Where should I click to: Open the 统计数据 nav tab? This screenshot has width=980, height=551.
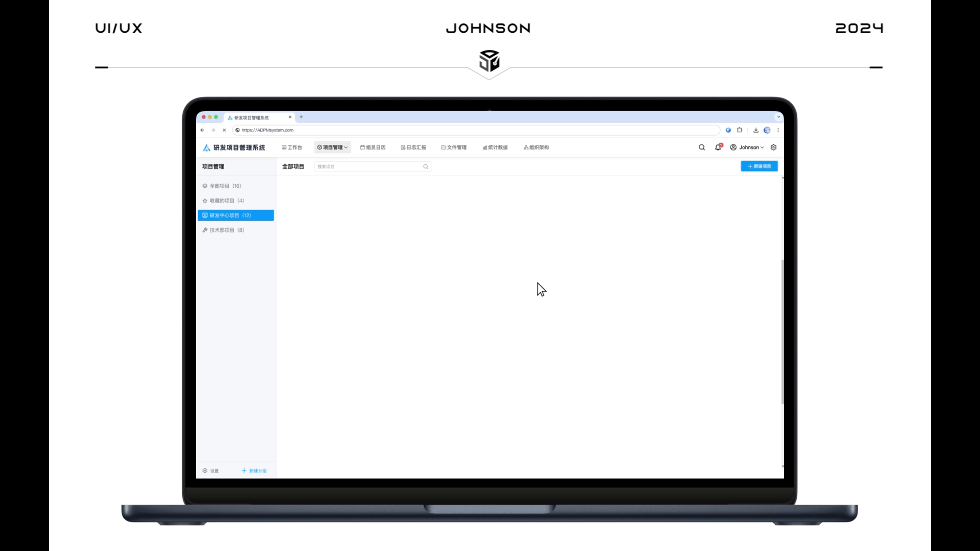[x=495, y=147]
